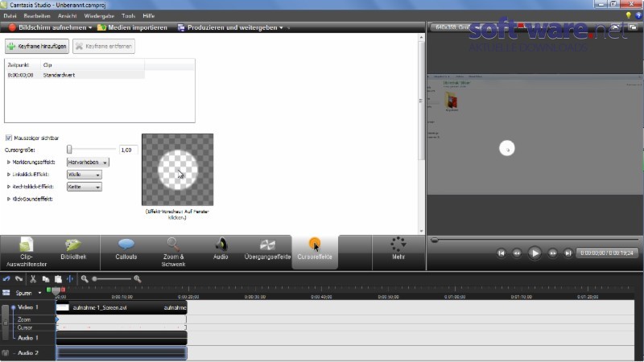The width and height of the screenshot is (644, 362).
Task: Open the Übergangseffekte tab
Action: [267, 249]
